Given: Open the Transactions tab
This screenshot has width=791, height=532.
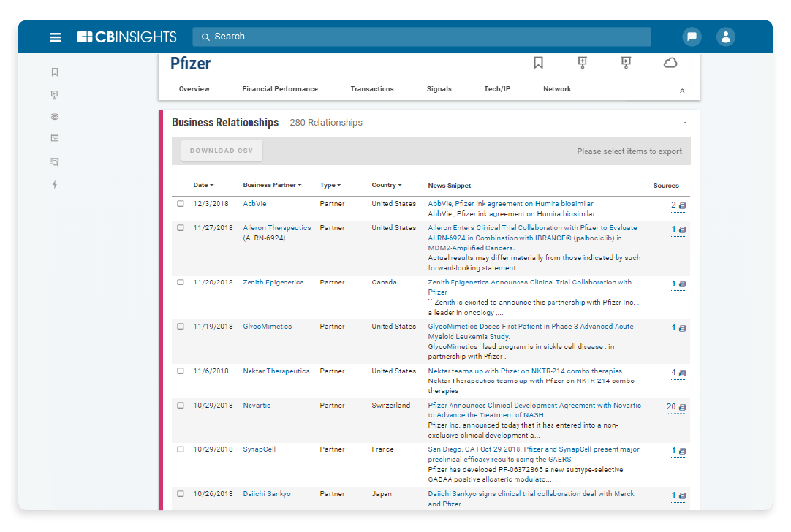Looking at the screenshot, I should (372, 88).
